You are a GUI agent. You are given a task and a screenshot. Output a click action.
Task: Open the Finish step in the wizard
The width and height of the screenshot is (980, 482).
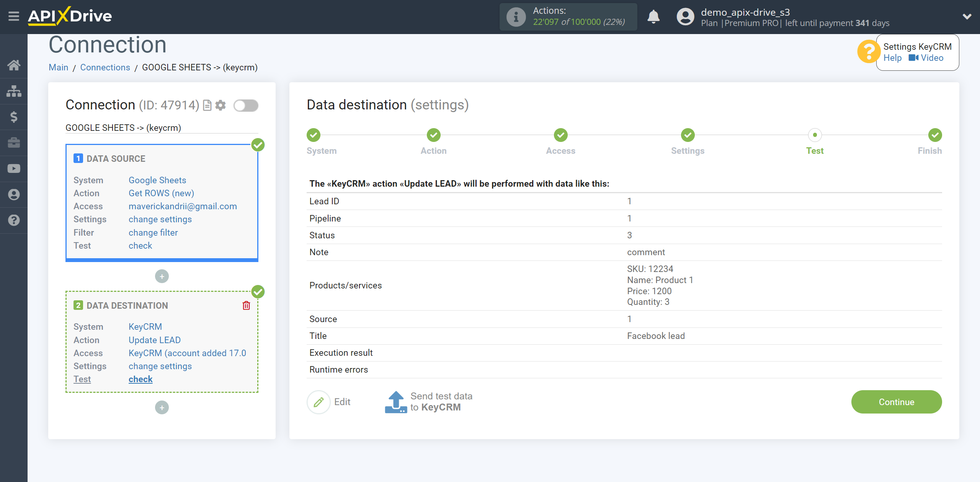[x=935, y=135]
